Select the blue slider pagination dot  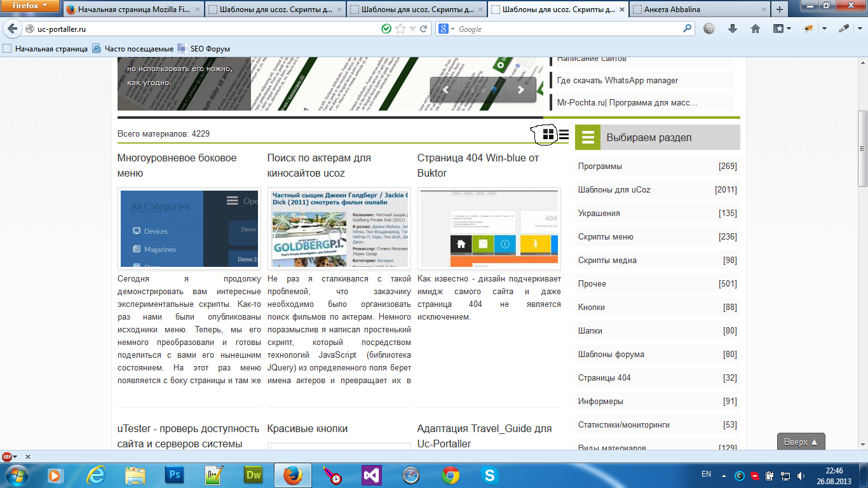[495, 90]
